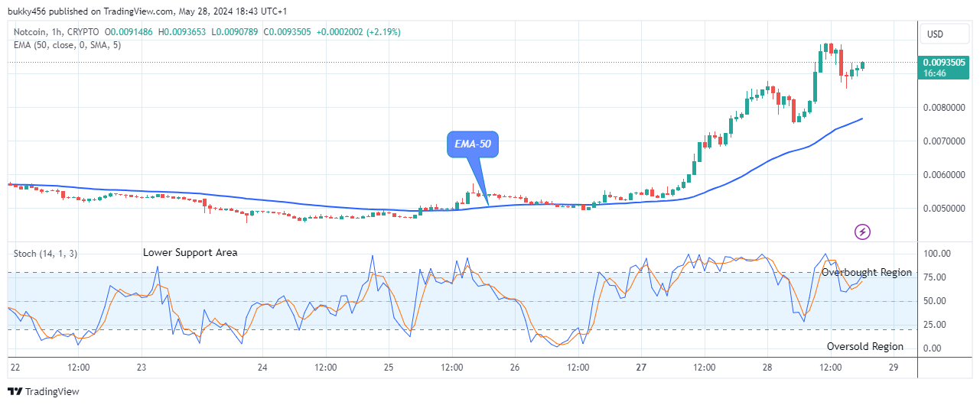Click the Overbought Region text label
Viewport: 980px width, 405px height.
[x=867, y=272]
